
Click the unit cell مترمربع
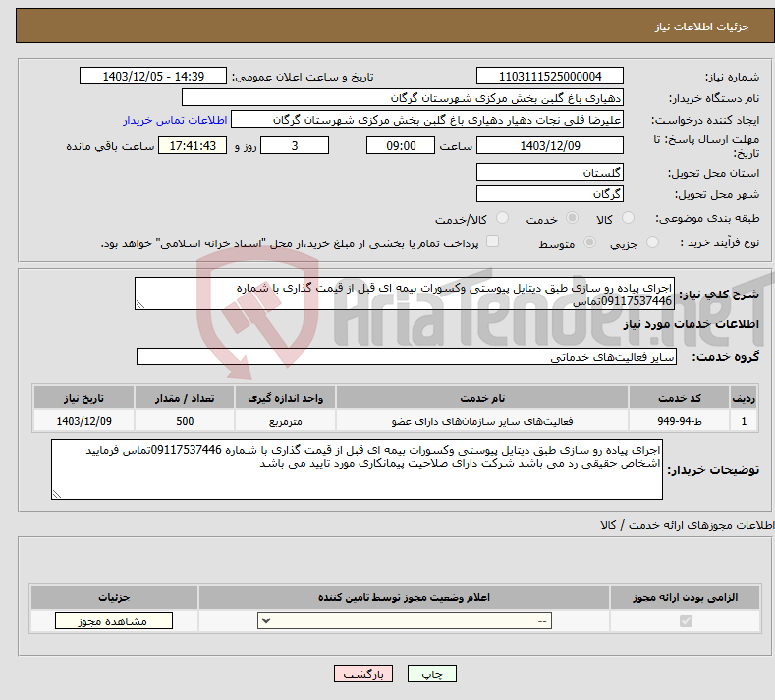[285, 421]
